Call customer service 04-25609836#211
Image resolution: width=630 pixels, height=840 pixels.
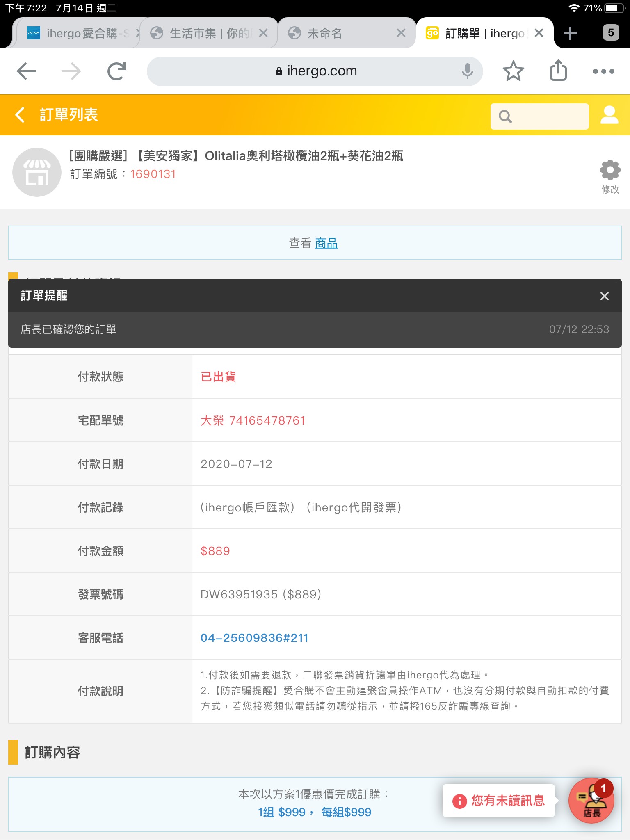[x=254, y=638]
